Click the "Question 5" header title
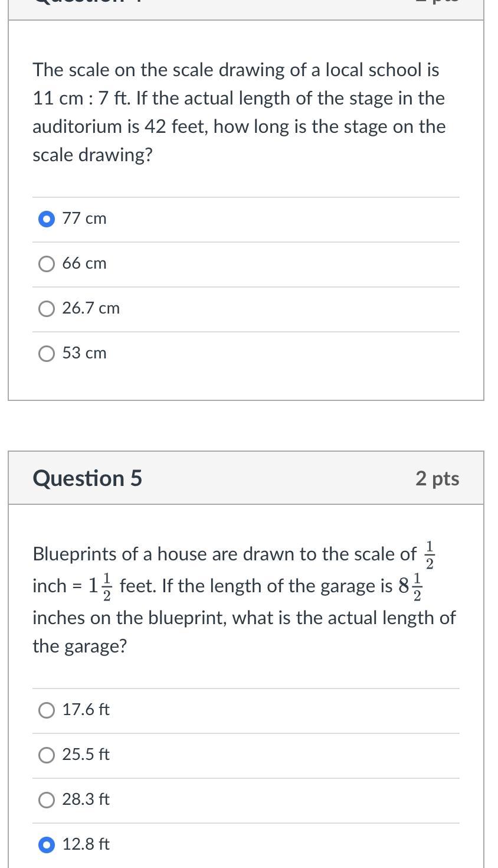498x868 pixels. [87, 478]
